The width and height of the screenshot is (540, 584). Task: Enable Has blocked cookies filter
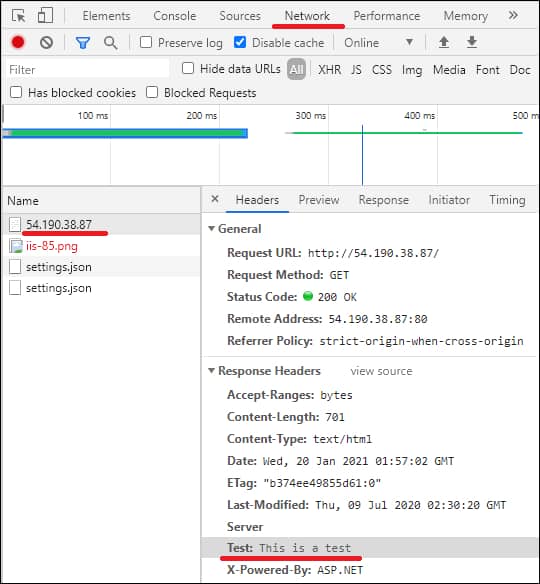point(16,92)
